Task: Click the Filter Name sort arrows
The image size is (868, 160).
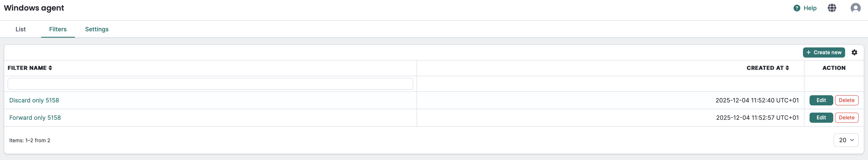Action: pos(51,68)
